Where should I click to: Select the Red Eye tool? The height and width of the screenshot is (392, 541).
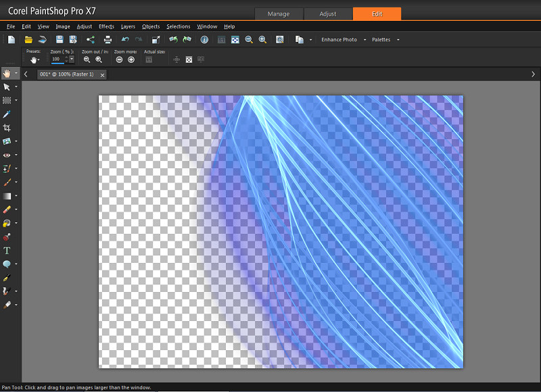(7, 155)
